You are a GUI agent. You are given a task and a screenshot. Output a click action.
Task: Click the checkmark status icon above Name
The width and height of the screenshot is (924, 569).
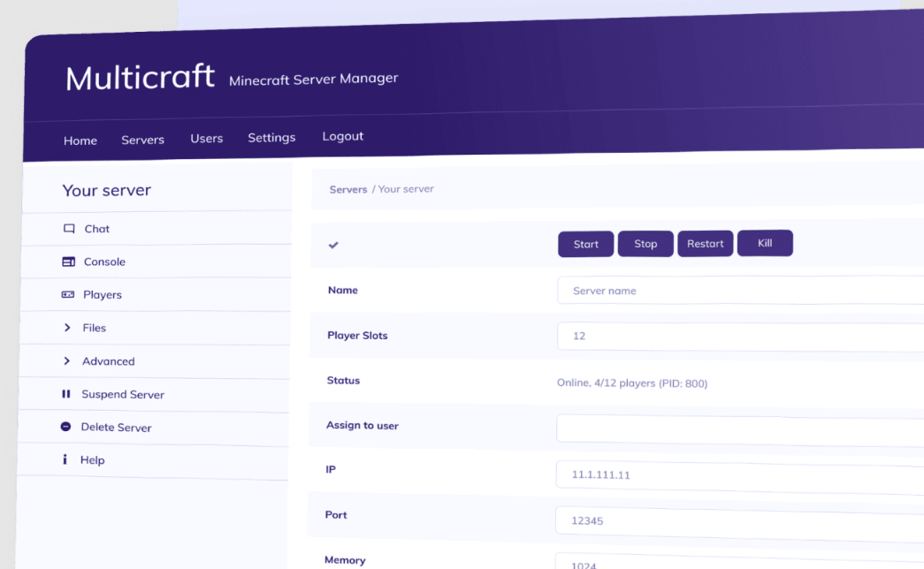[x=333, y=245]
